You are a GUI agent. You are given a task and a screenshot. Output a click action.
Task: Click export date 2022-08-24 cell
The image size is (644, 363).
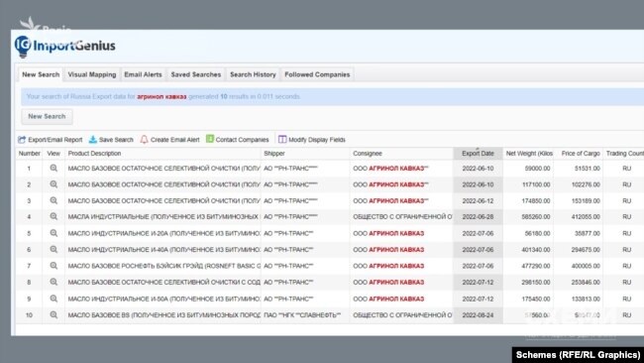478,315
